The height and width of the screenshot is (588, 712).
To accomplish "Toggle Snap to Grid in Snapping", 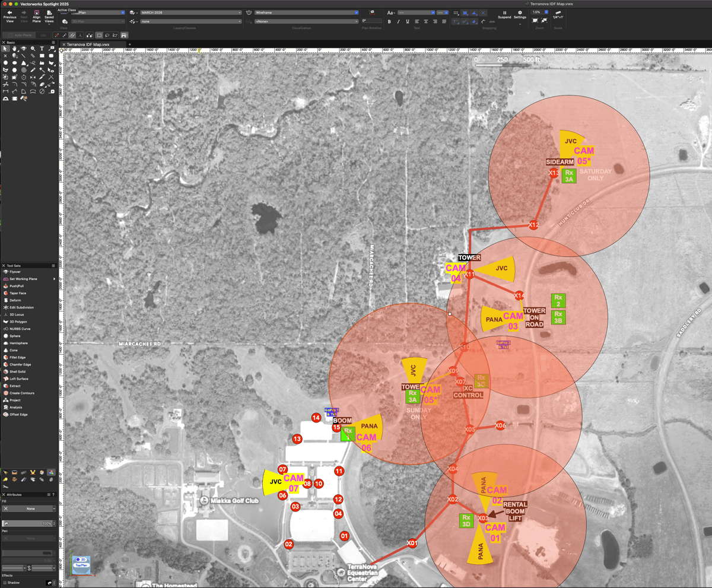I will 456,12.
